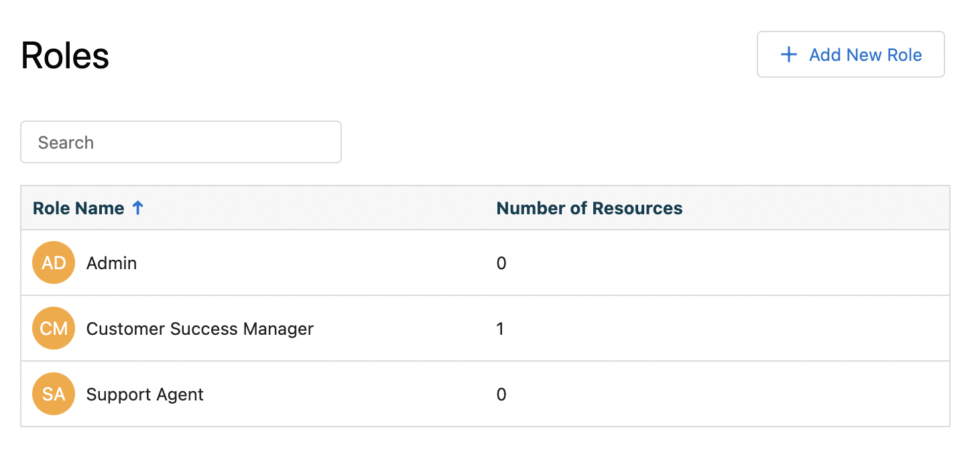Focus the Search input field

(181, 142)
